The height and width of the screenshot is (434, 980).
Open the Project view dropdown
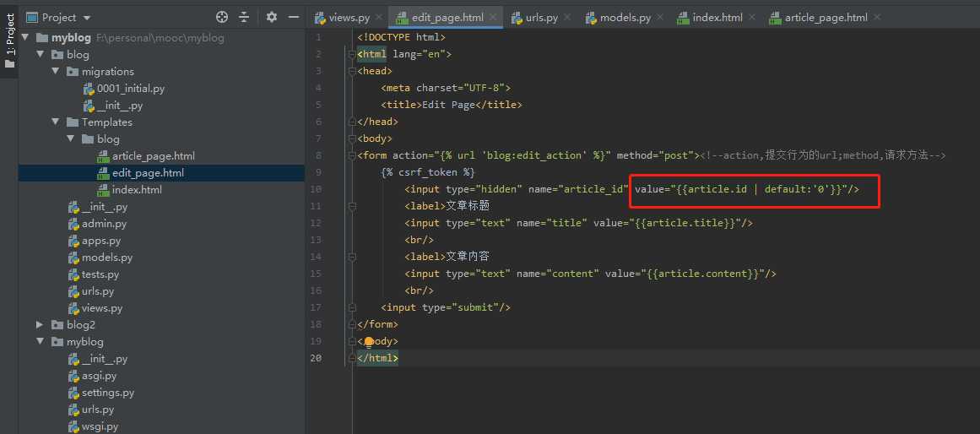[x=86, y=18]
